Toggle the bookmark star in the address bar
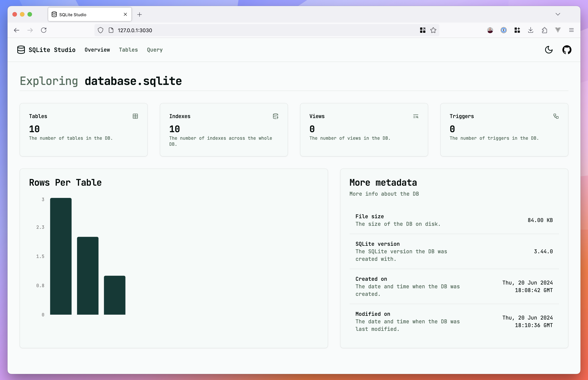This screenshot has height=380, width=588. (x=433, y=30)
